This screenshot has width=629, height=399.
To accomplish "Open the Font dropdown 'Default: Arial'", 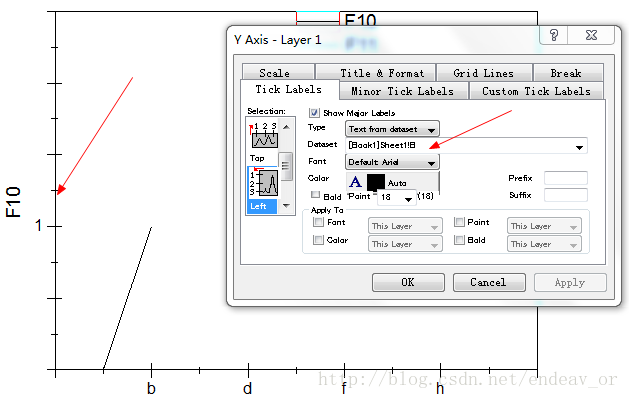I will [392, 162].
